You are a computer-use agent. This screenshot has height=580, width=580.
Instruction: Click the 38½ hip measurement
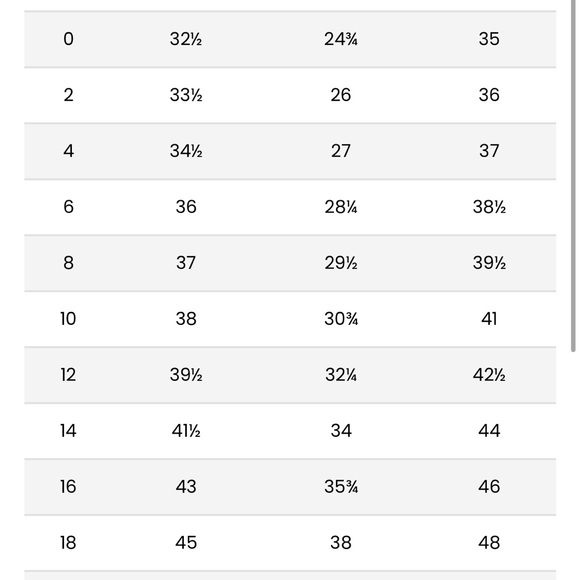point(489,207)
